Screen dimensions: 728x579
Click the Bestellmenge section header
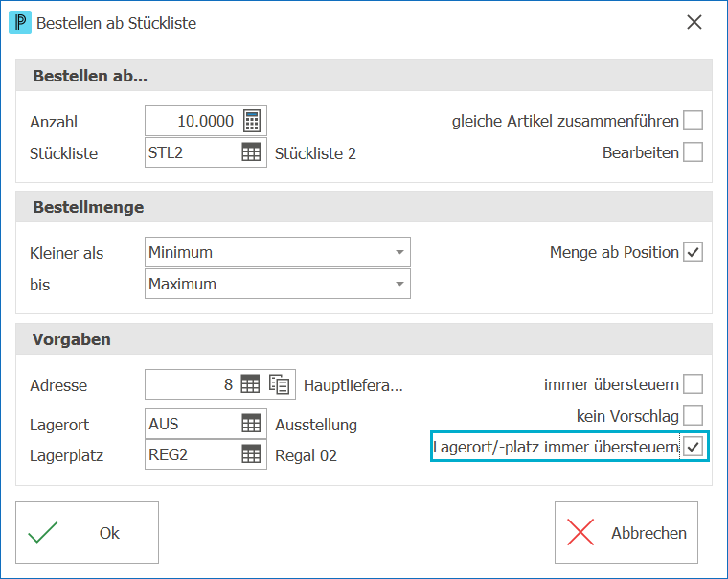click(x=364, y=207)
